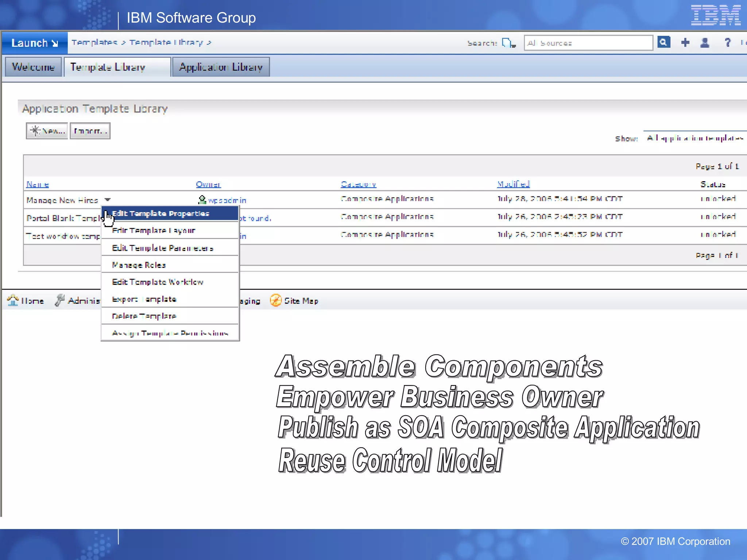This screenshot has width=747, height=560.
Task: Click the Site Map compass icon
Action: pyautogui.click(x=276, y=300)
